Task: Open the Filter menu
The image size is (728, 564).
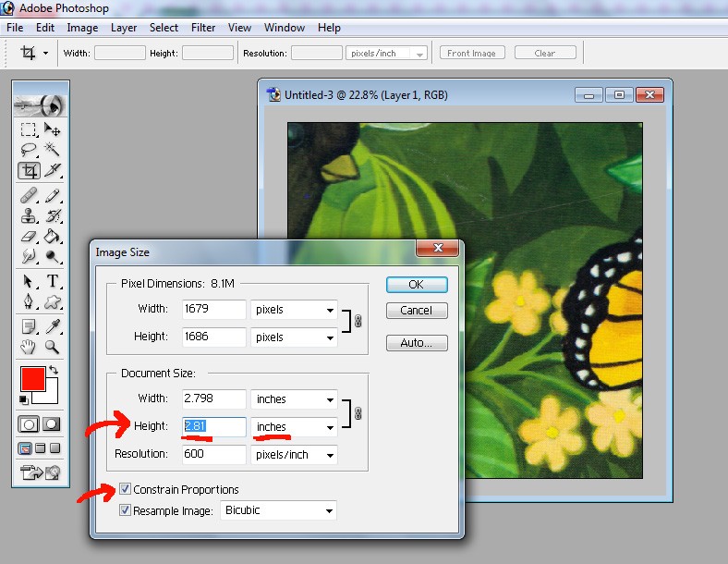Action: pyautogui.click(x=203, y=28)
